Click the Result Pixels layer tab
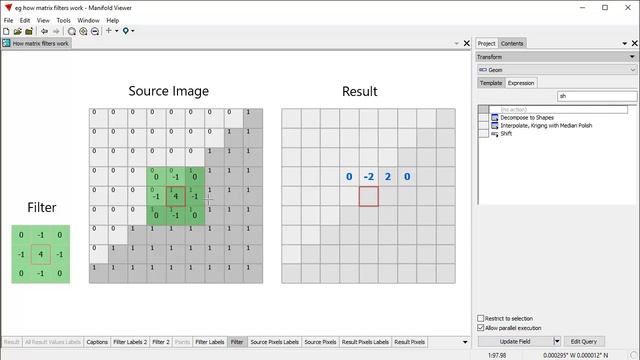 click(x=409, y=342)
